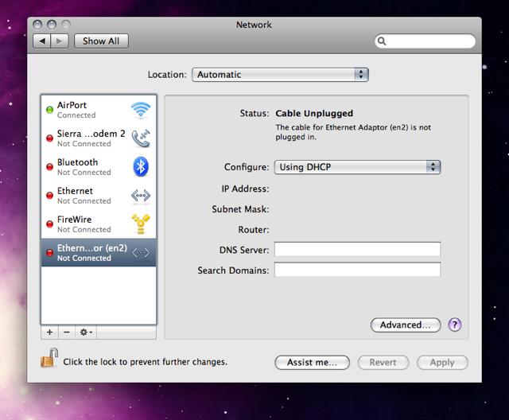Remove selected service with minus button
This screenshot has height=420, width=509.
tap(67, 332)
